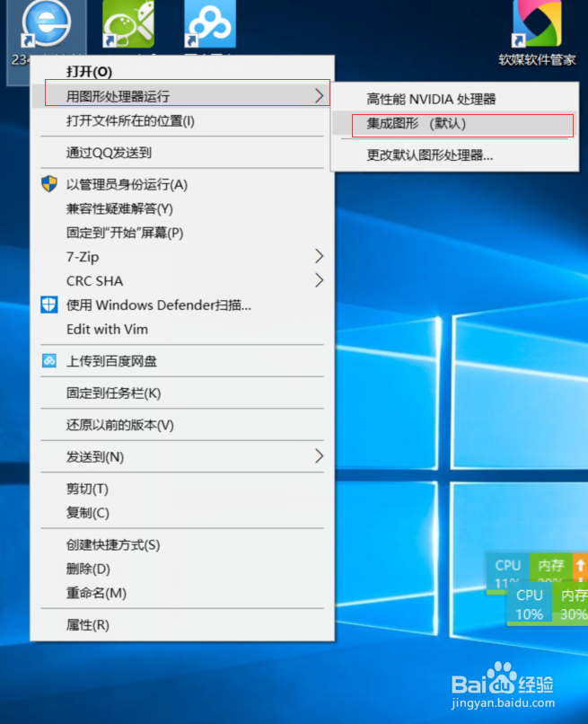
Task: Click the orange upload arrow widget
Action: click(580, 568)
